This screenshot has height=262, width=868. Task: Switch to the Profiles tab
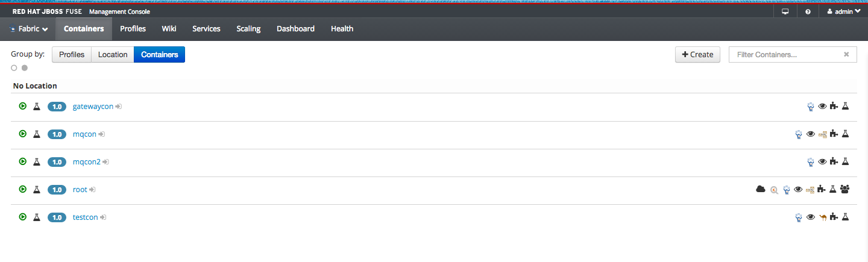tap(133, 29)
